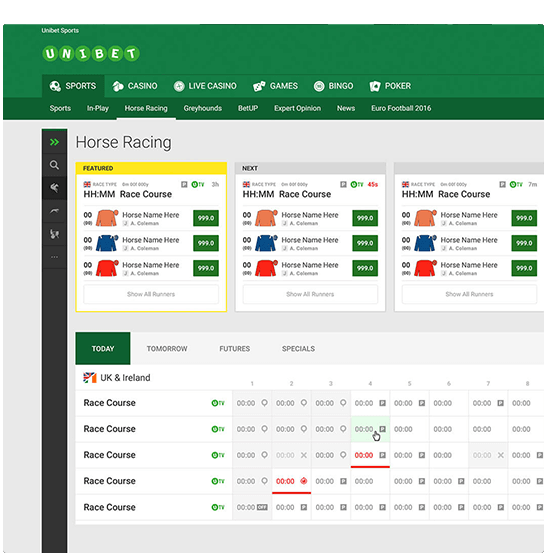Switch to the Futures tab
Viewport: 547px width, 556px height.
coord(234,349)
